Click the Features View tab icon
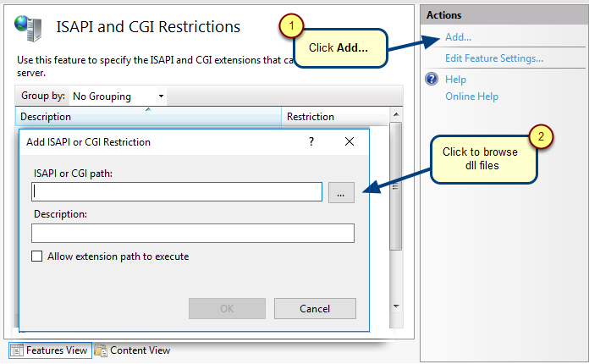589x364 pixels. 17,350
